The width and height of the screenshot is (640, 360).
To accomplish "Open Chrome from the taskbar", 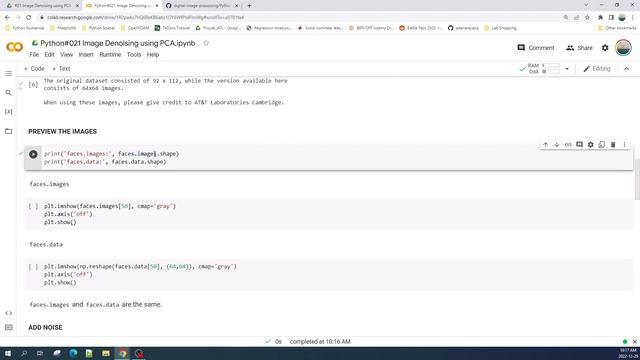I will pyautogui.click(x=122, y=353).
